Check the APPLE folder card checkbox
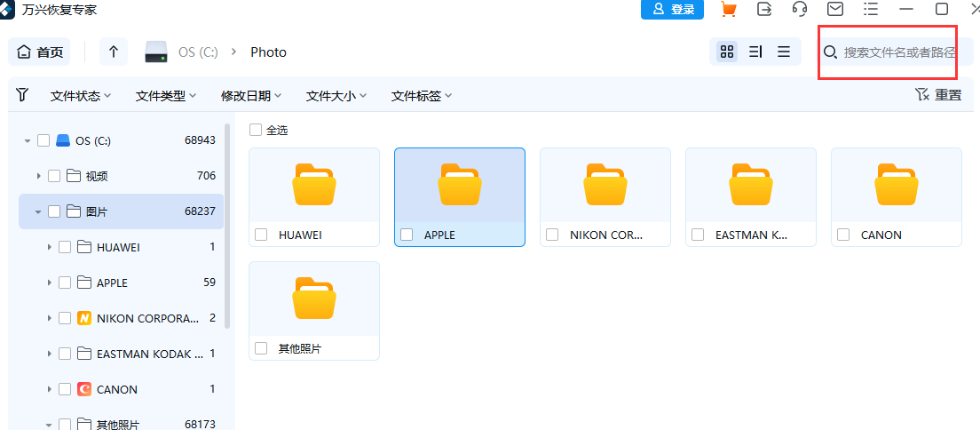 (407, 235)
